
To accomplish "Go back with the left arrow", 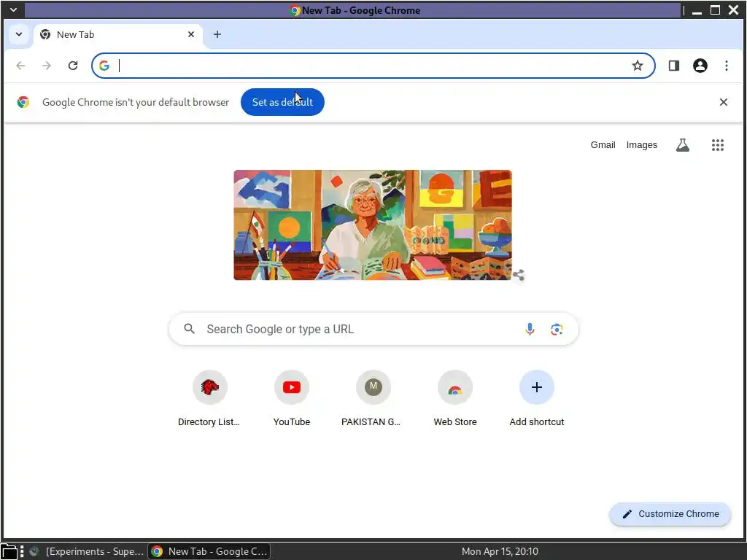I will pos(20,66).
